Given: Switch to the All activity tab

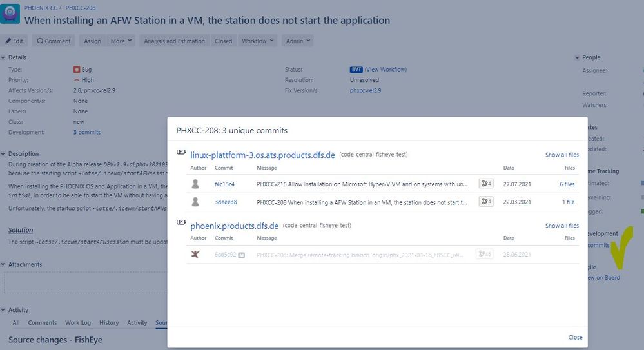Looking at the screenshot, I should pyautogui.click(x=16, y=323).
